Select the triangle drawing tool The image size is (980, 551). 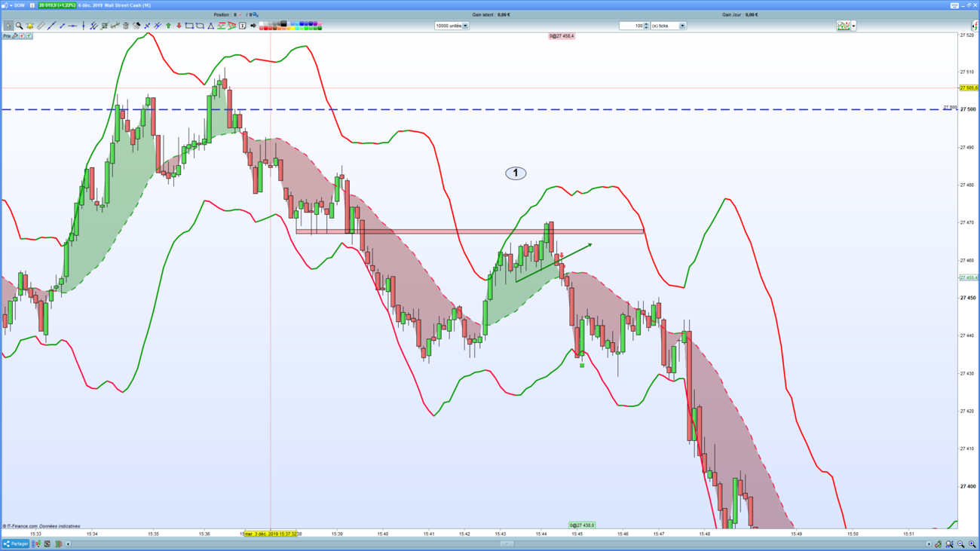(210, 26)
